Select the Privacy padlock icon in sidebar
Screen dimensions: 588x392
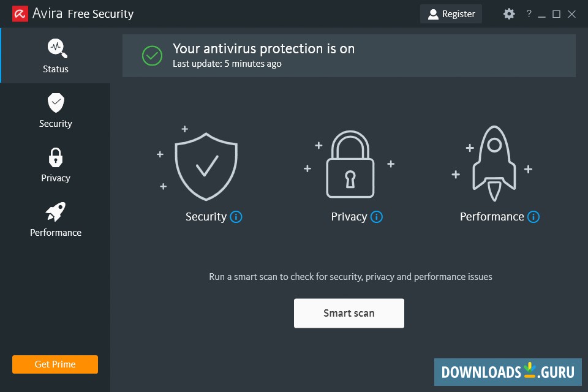coord(56,157)
